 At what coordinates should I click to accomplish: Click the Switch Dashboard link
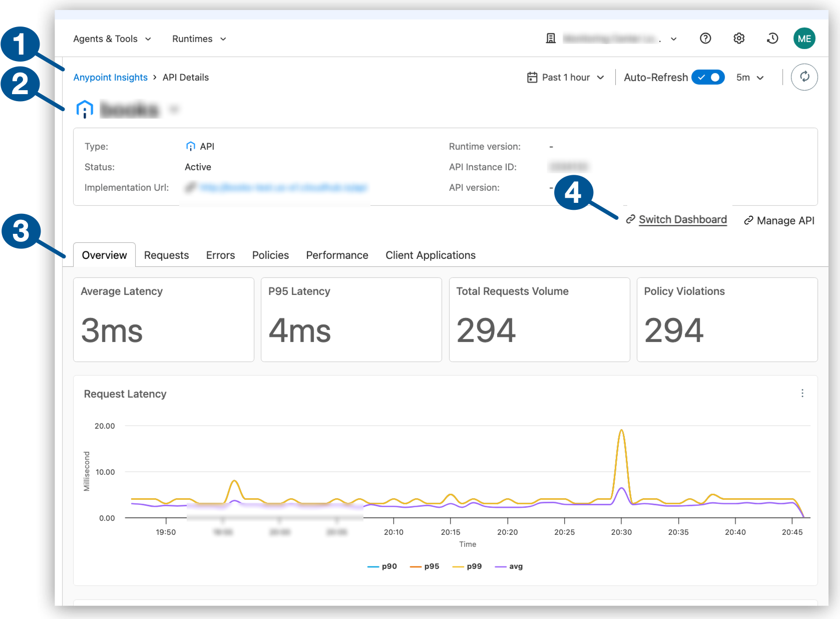[x=683, y=219]
